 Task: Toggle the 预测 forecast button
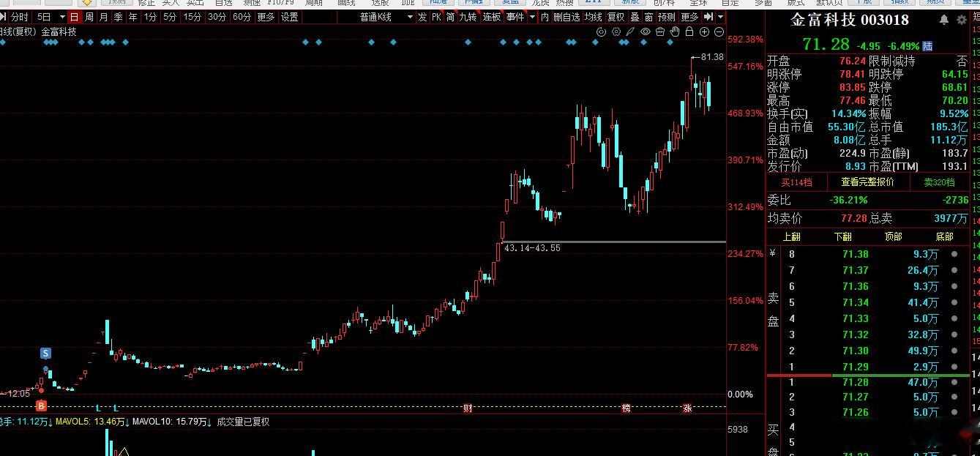click(667, 17)
